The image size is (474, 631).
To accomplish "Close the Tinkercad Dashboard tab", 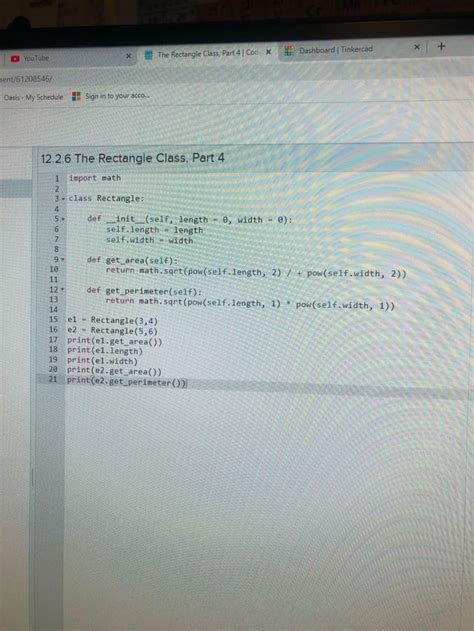I will [x=417, y=47].
